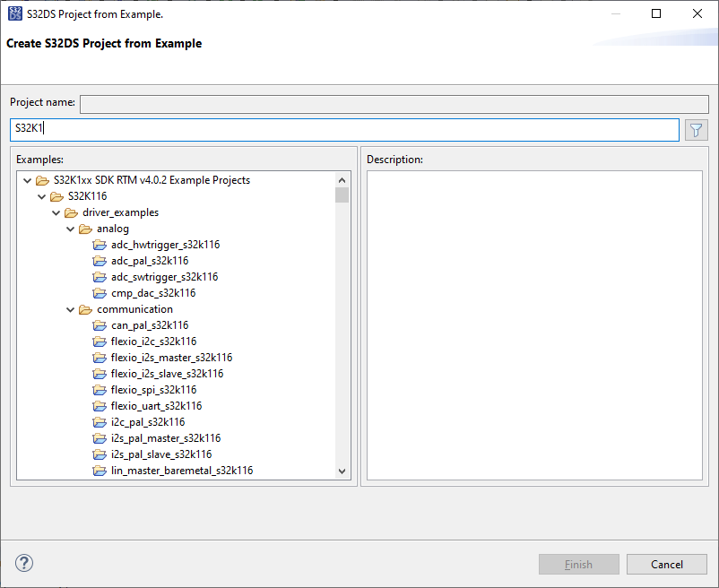Select adc_pal_s32k116 example
The image size is (719, 588).
pos(150,261)
